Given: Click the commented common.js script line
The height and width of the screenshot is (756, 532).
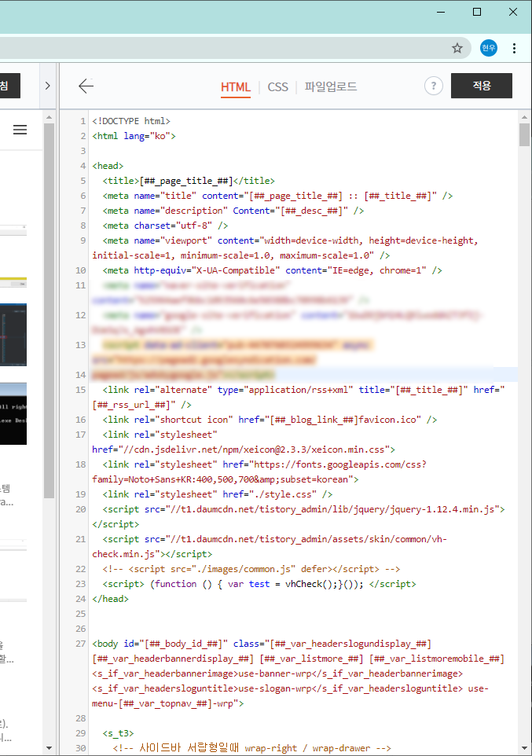Looking at the screenshot, I should click(x=251, y=570).
